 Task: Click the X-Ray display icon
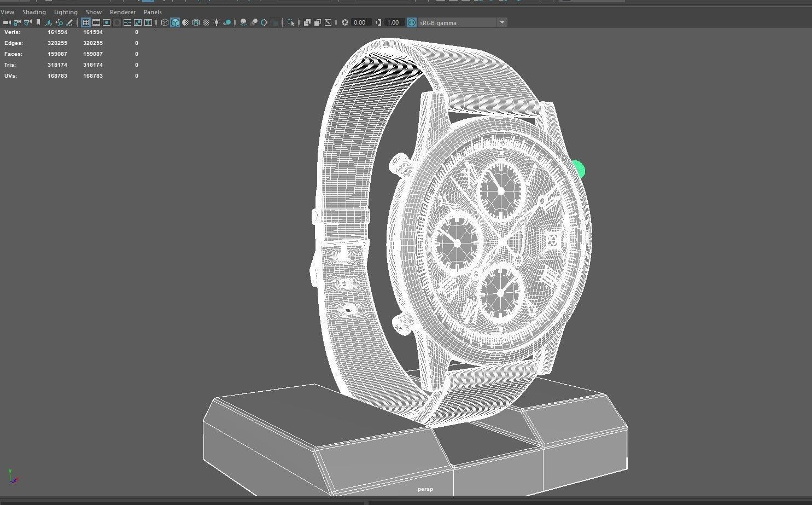point(307,22)
